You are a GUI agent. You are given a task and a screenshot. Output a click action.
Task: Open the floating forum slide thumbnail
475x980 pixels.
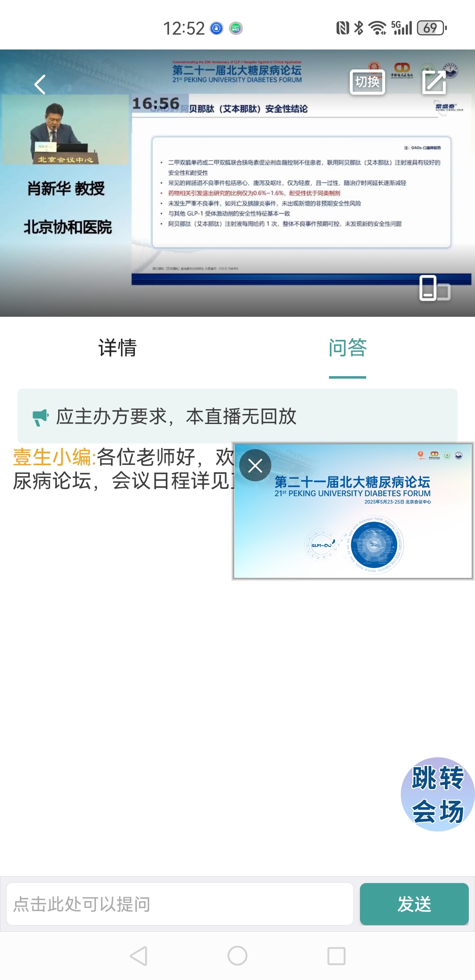[x=353, y=511]
